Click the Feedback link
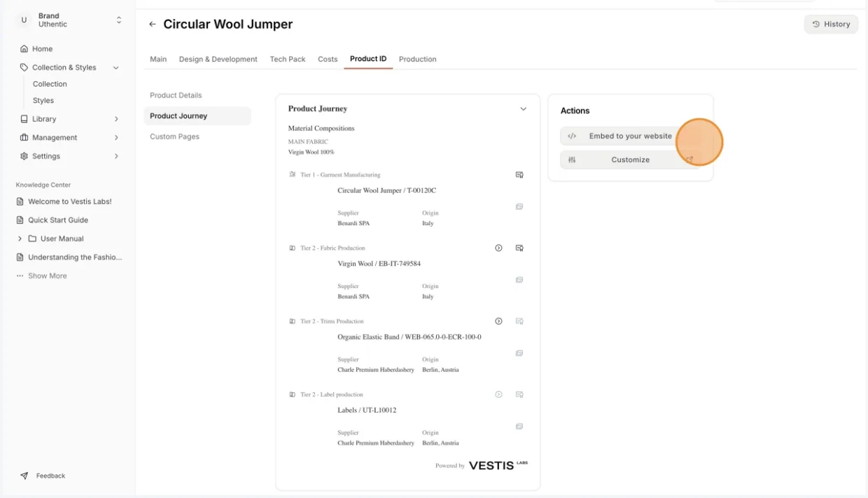The height and width of the screenshot is (498, 868). 50,476
